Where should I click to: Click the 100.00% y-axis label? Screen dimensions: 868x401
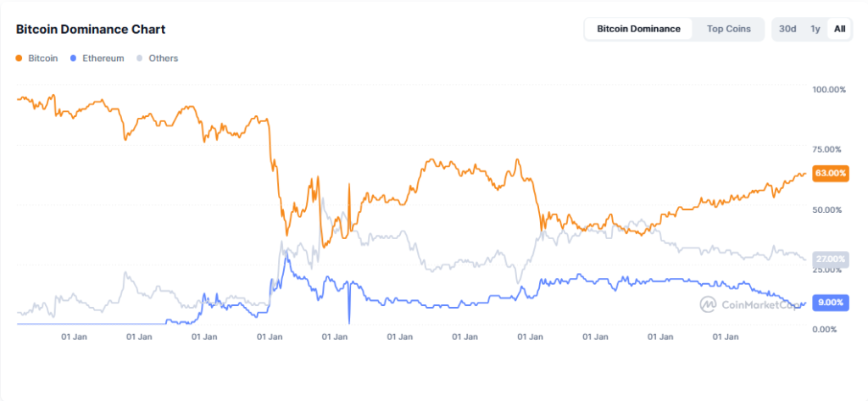coord(829,90)
